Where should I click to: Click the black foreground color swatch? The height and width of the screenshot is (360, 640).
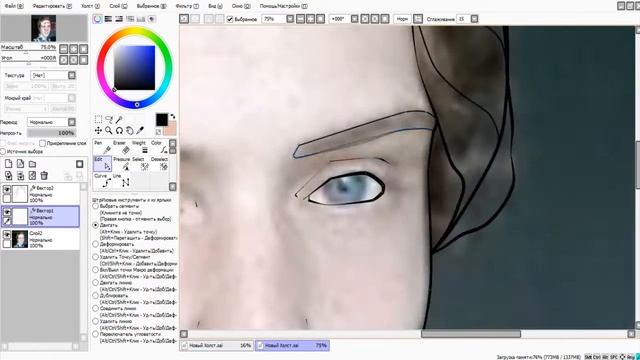pyautogui.click(x=162, y=120)
